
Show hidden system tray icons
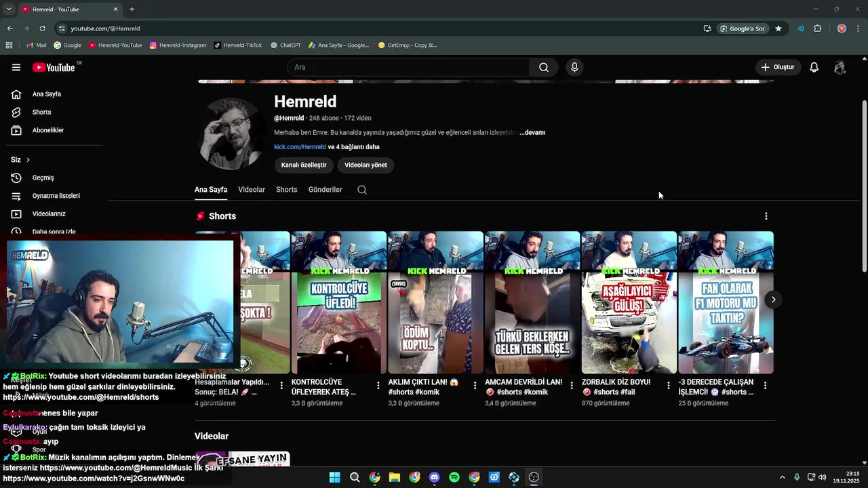[782, 477]
